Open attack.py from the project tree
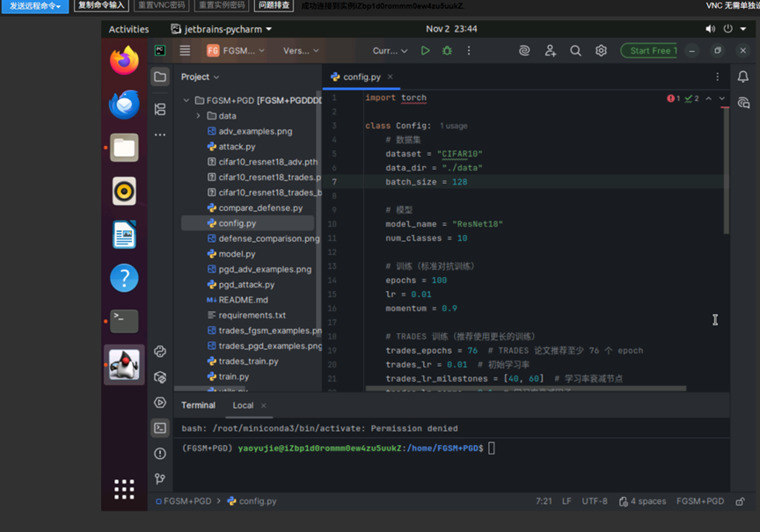760x532 pixels. [237, 147]
